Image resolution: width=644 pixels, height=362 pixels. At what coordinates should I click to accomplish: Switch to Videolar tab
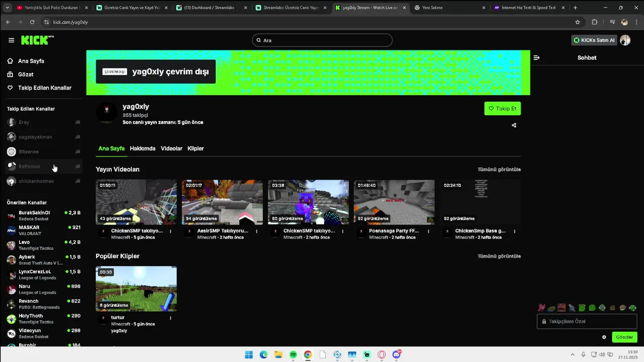coord(172,148)
